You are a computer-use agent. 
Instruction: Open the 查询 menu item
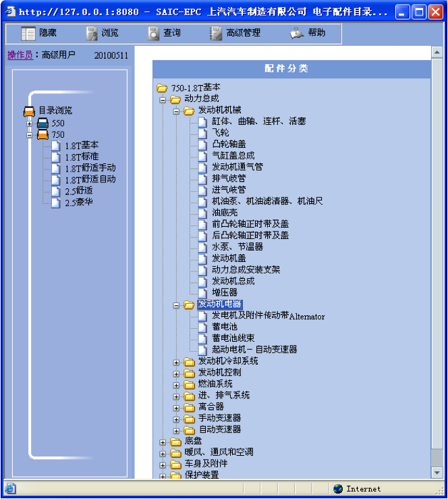(171, 33)
